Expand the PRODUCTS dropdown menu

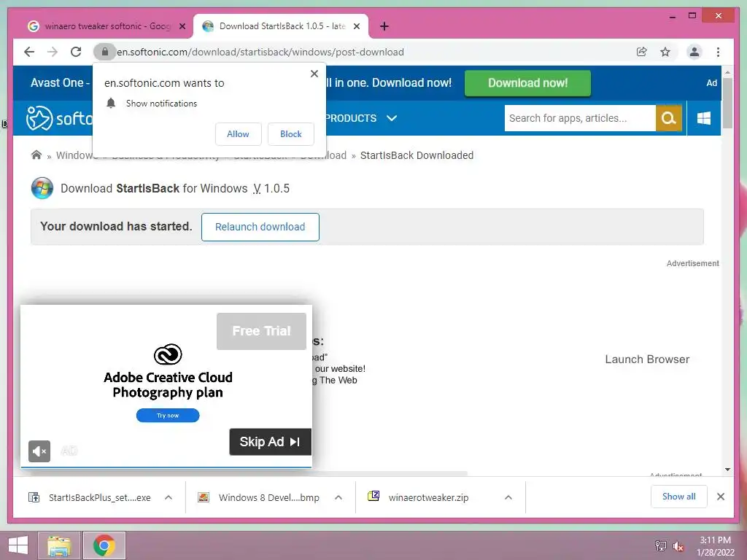tap(360, 118)
